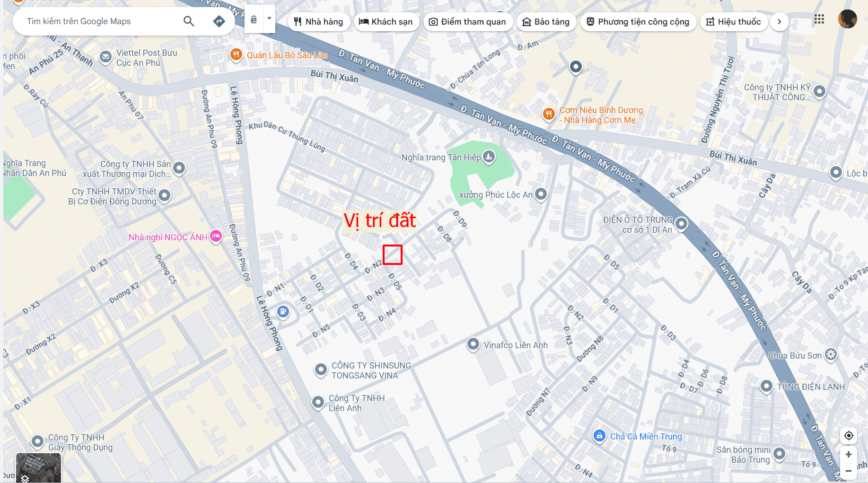868x483 pixels.
Task: Click the Nhà nghỉ NGỌC ÁNH hotel pin
Action: (x=216, y=236)
